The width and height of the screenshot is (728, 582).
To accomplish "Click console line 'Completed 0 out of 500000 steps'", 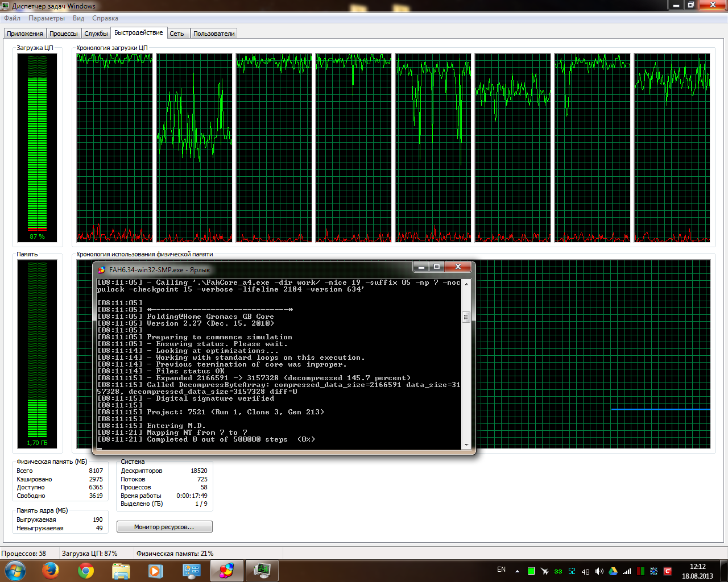I will (217, 439).
